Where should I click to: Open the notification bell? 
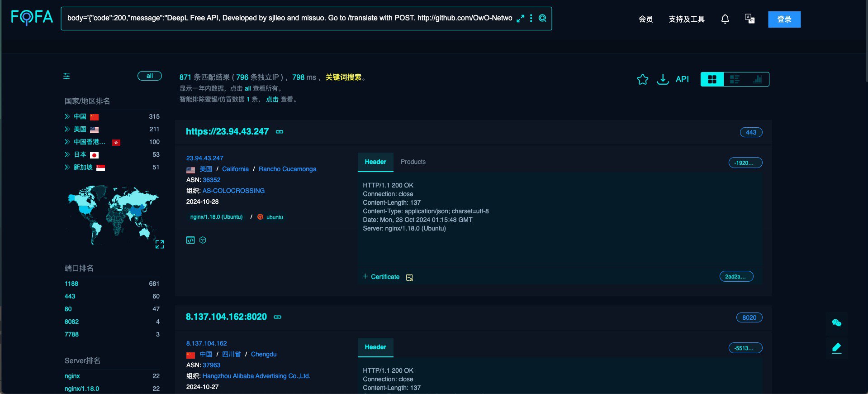pos(725,19)
